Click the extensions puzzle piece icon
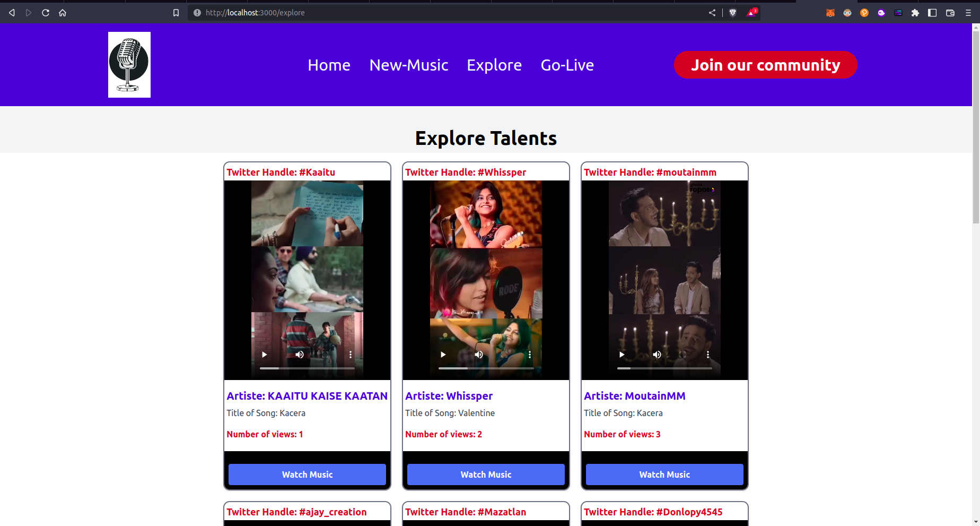980x526 pixels. point(915,13)
